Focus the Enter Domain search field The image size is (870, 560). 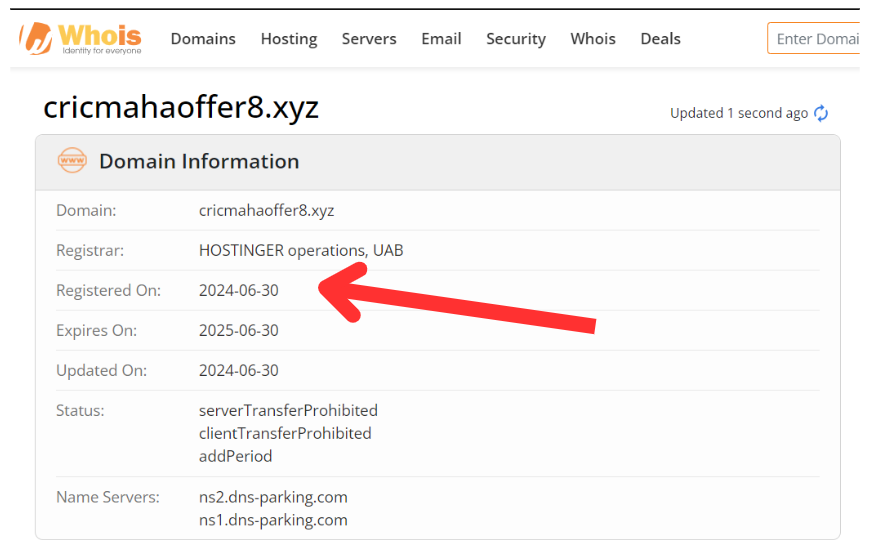coord(815,39)
